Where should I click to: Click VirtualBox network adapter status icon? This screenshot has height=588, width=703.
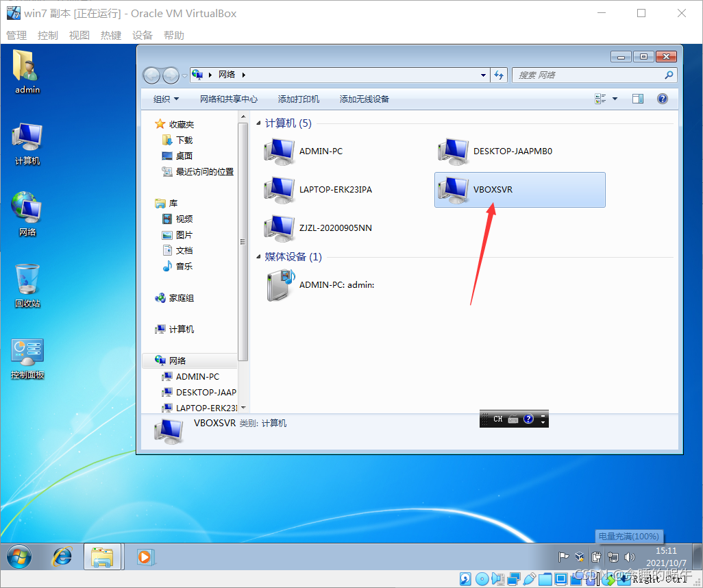514,579
